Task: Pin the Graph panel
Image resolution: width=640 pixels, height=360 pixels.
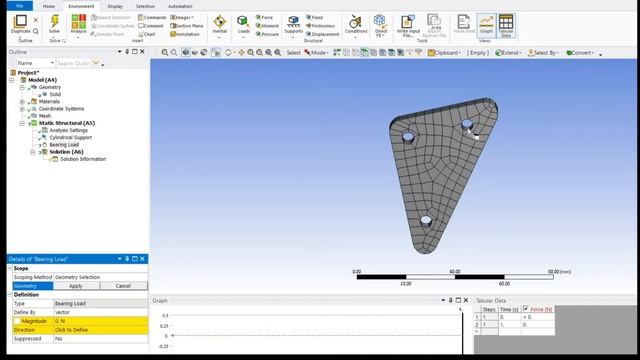Action: [x=451, y=300]
